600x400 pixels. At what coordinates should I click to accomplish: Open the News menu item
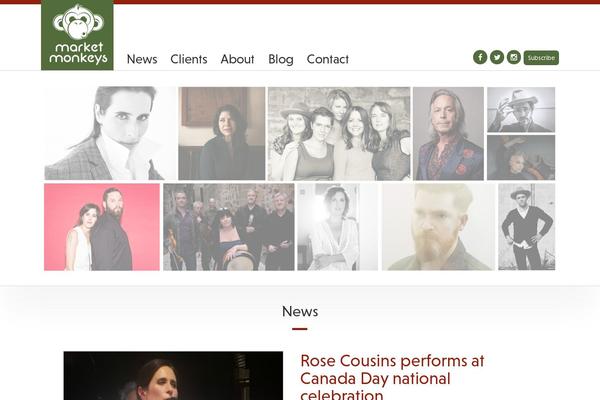pos(142,59)
